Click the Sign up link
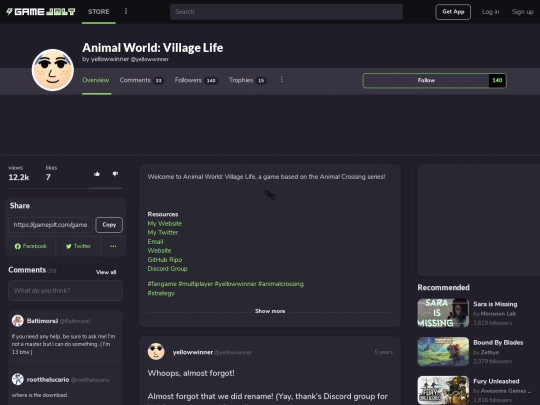The image size is (540, 405). [522, 12]
